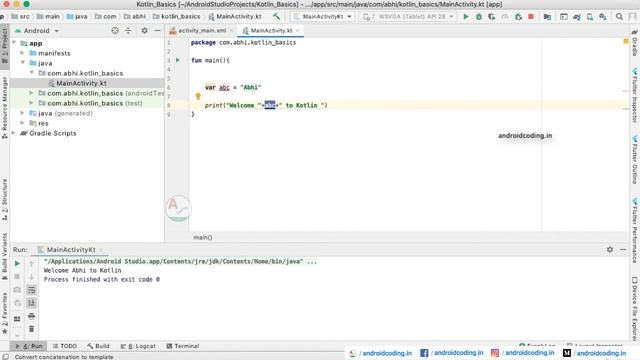This screenshot has width=640, height=360.
Task: Click scroll-from-source target icon in Project panel
Action: (115, 31)
